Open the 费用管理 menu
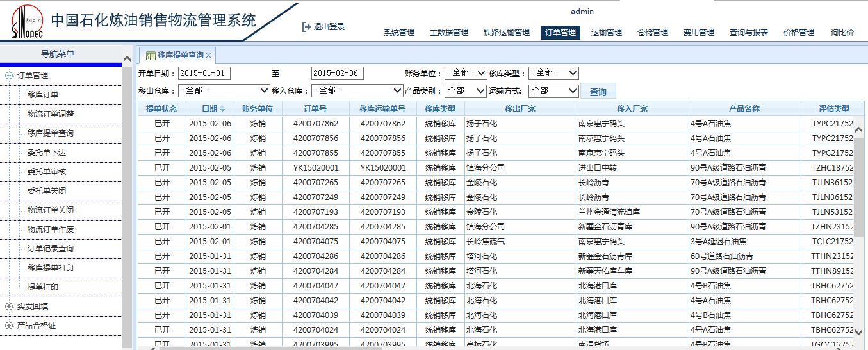 [x=699, y=33]
